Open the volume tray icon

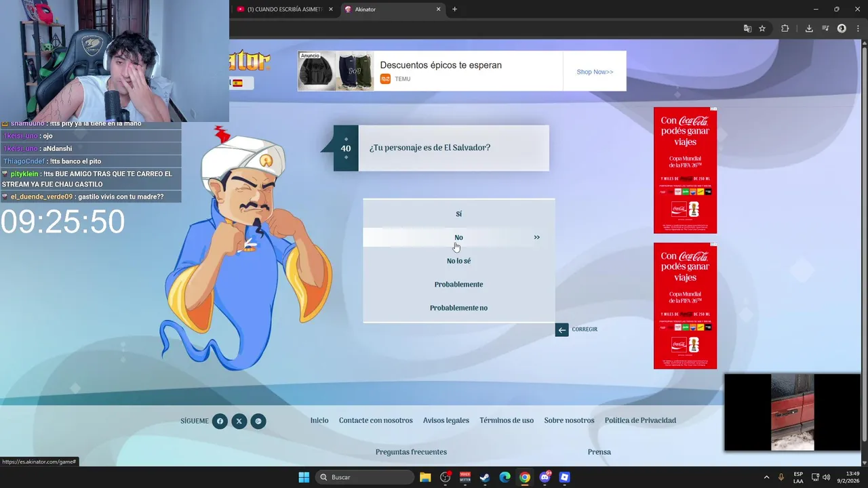pyautogui.click(x=826, y=477)
